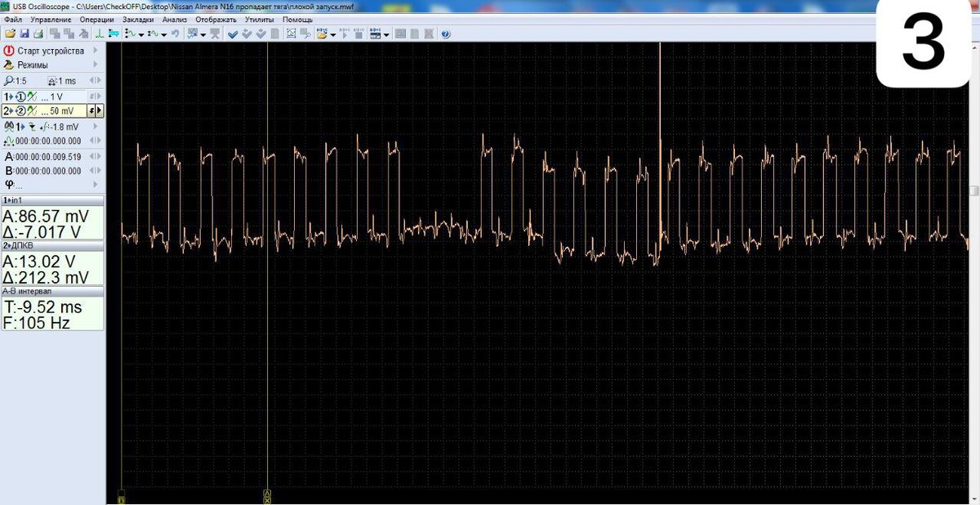
Task: Click the A:86.57 mV reading
Action: (46, 217)
